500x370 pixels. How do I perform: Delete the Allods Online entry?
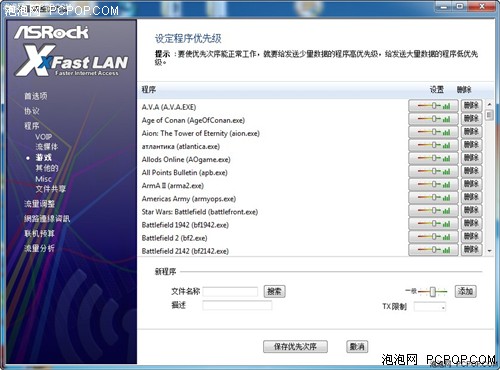pyautogui.click(x=471, y=158)
